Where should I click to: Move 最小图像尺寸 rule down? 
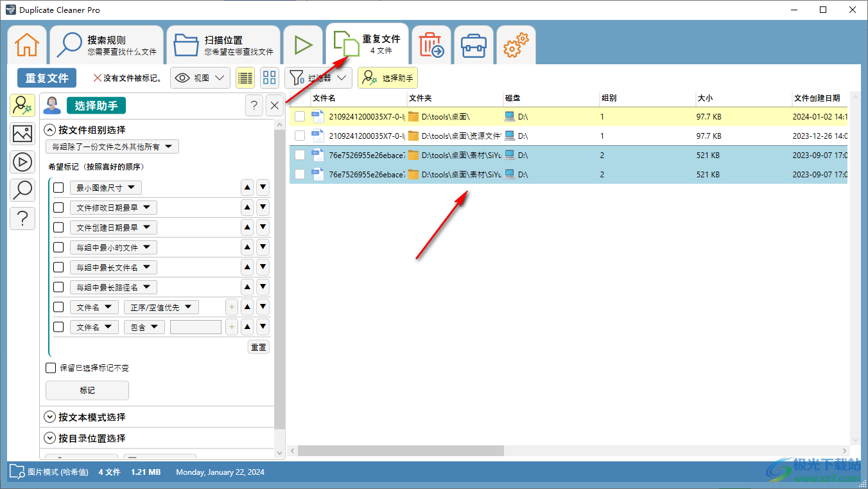pyautogui.click(x=263, y=188)
